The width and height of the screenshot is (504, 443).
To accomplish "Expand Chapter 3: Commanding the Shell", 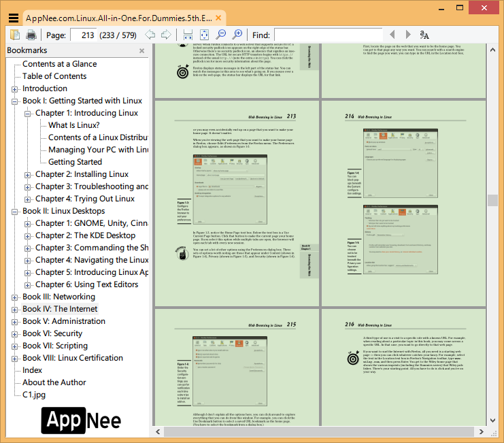I will click(x=28, y=248).
